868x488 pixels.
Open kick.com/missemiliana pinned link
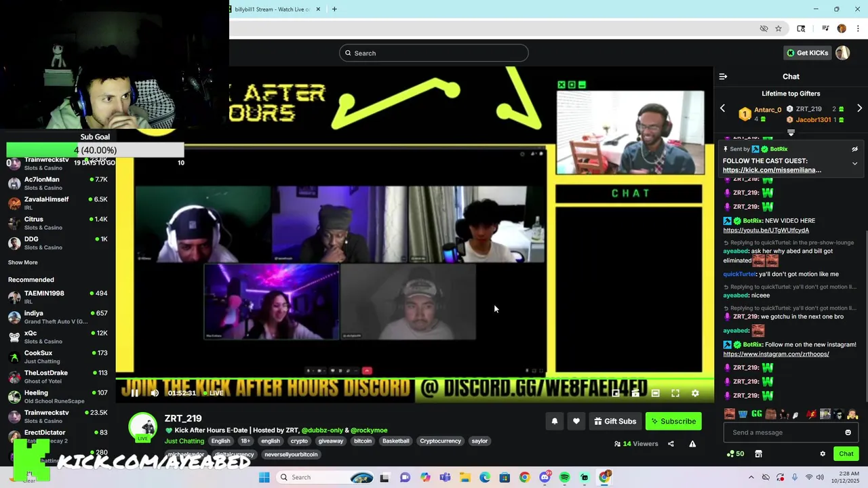pyautogui.click(x=772, y=170)
